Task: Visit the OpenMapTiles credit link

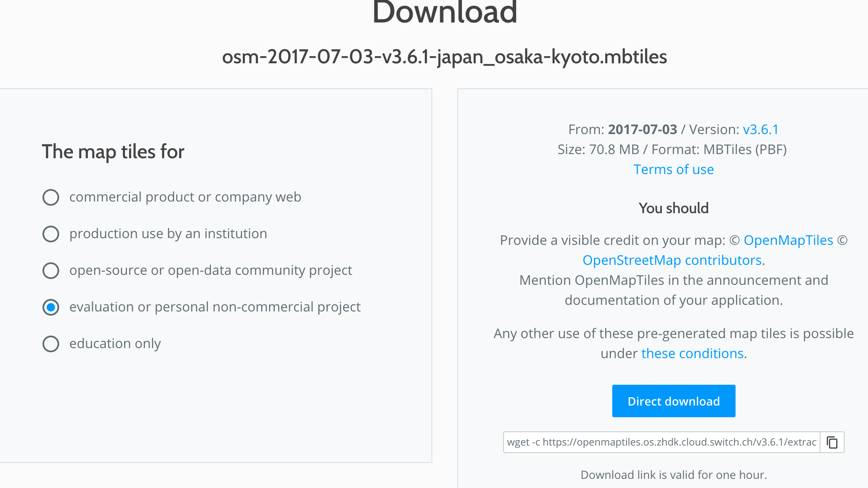Action: coord(788,240)
